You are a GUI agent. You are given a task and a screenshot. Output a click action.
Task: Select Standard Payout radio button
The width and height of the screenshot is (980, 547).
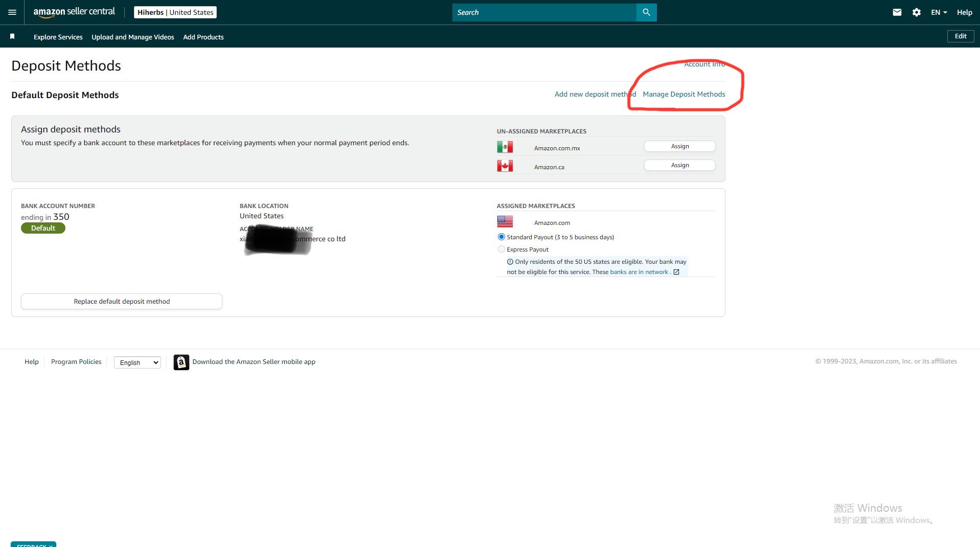[x=501, y=237]
